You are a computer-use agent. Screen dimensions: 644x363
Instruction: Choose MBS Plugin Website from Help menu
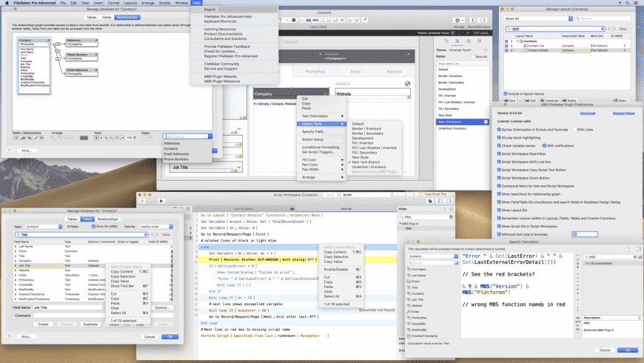click(x=220, y=76)
